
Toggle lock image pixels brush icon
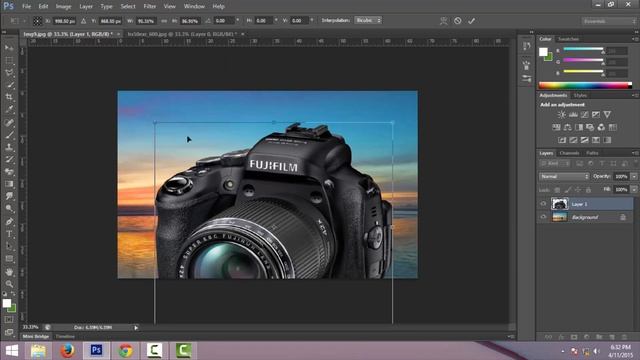point(568,190)
